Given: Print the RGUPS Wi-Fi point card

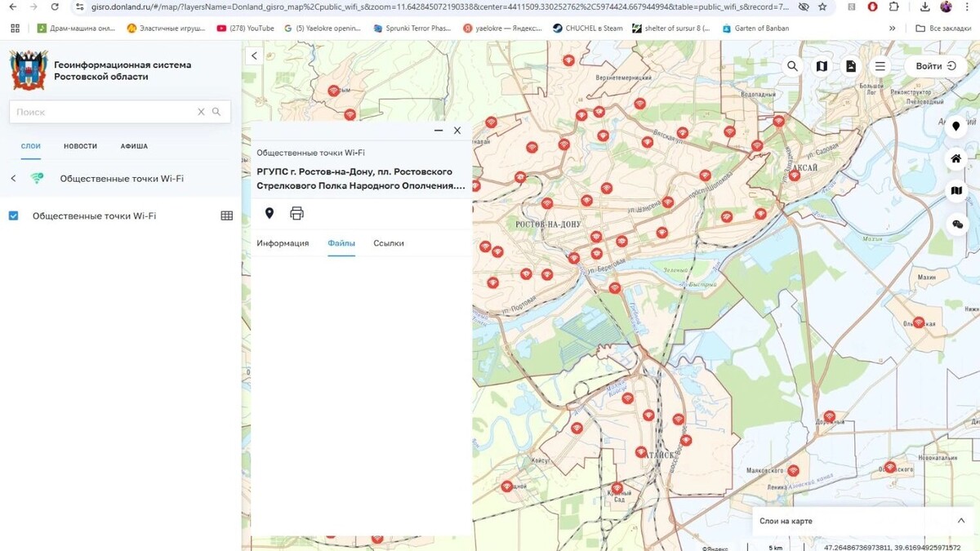Looking at the screenshot, I should [297, 213].
